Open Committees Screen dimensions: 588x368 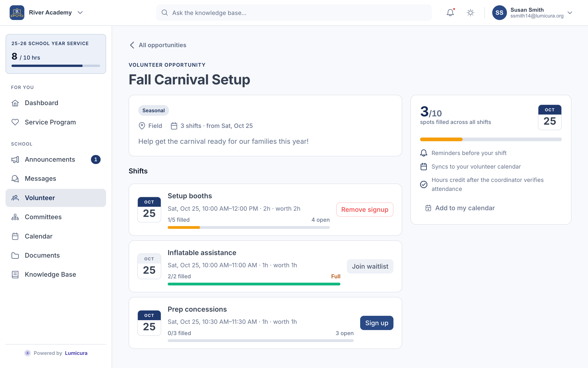point(56,217)
